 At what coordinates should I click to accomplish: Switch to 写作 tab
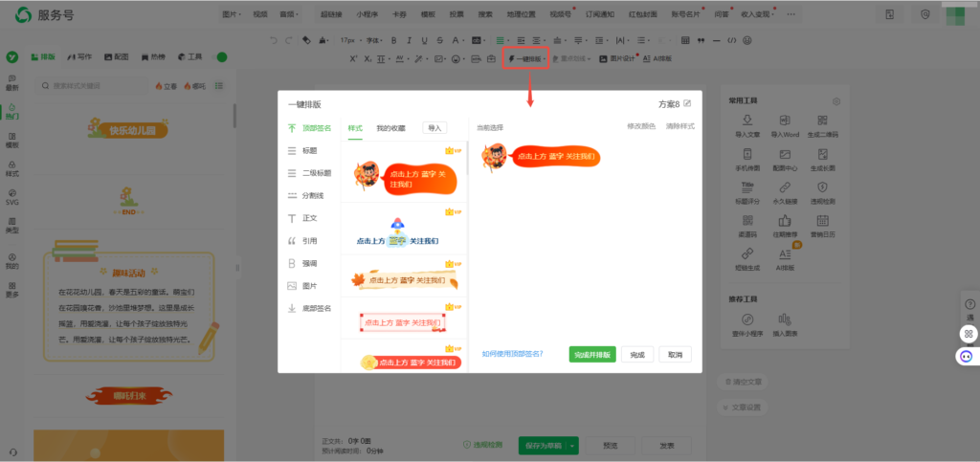(x=79, y=56)
